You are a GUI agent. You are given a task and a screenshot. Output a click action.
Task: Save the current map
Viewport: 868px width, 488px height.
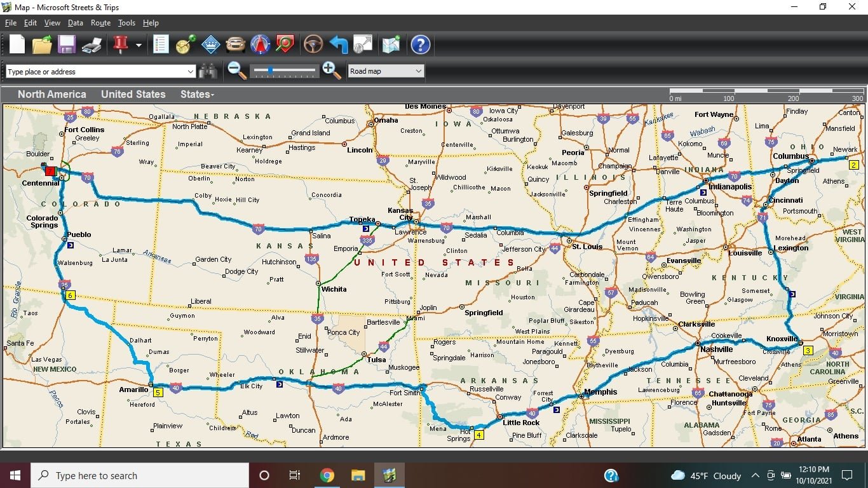67,44
